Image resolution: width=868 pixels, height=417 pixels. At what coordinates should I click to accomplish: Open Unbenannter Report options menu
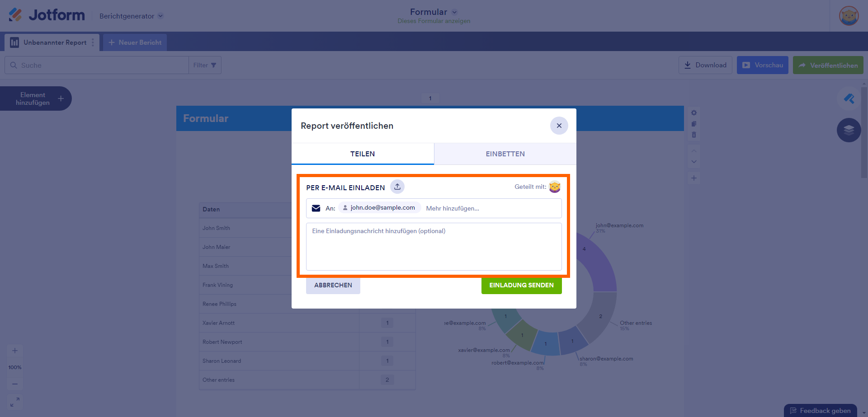pyautogui.click(x=93, y=42)
